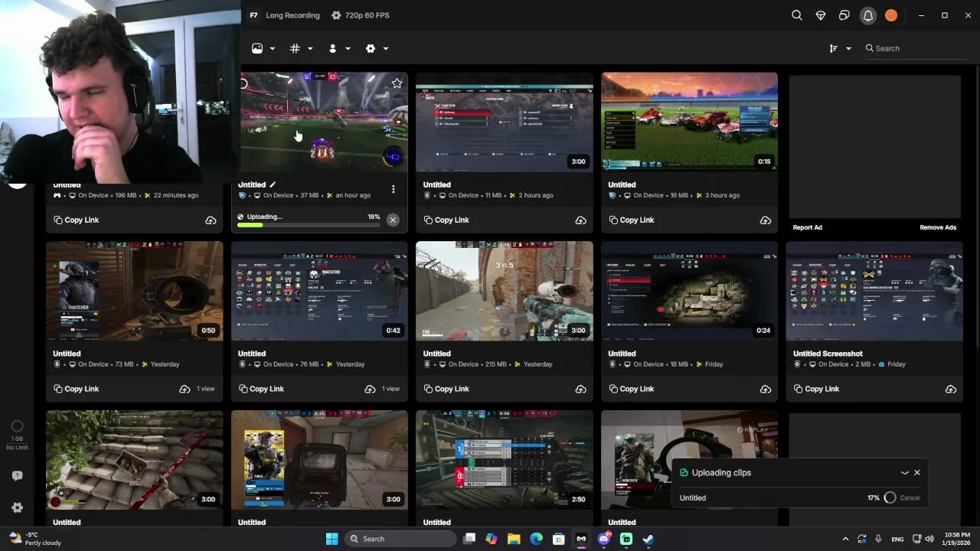Viewport: 980px width, 551px height.
Task: Copy link for the 18 MB clip
Action: pyautogui.click(x=632, y=389)
